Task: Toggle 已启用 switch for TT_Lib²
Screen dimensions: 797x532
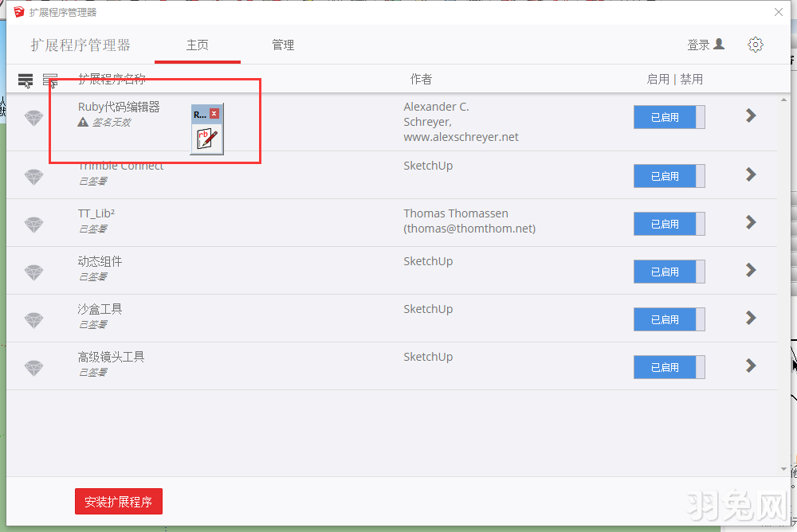Action: point(669,224)
